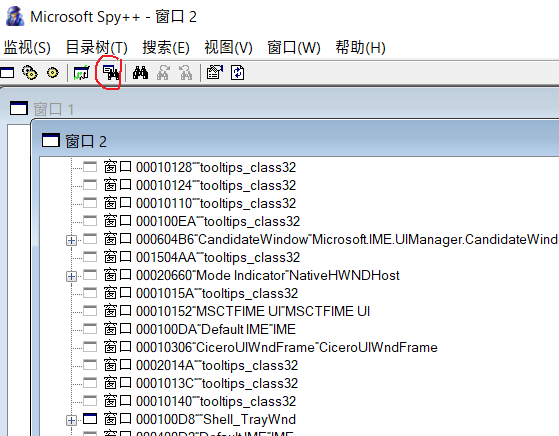Select the 000100D8 Shell_TrayWnd row

point(200,419)
